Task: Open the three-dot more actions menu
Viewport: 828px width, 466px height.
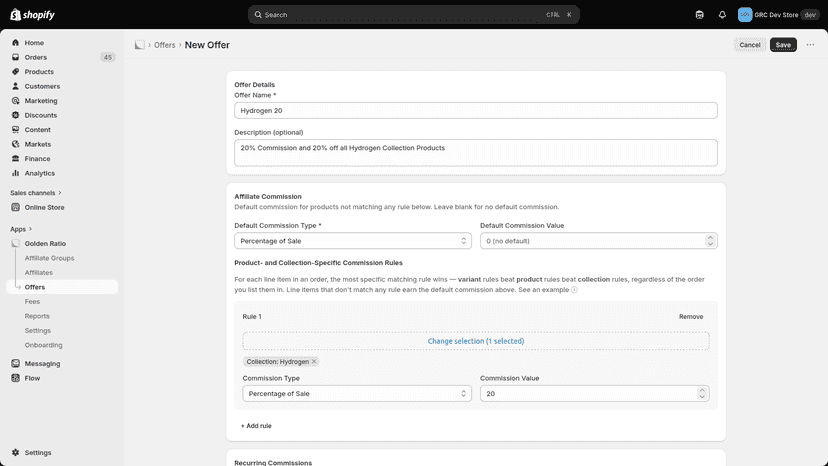Action: tap(810, 45)
